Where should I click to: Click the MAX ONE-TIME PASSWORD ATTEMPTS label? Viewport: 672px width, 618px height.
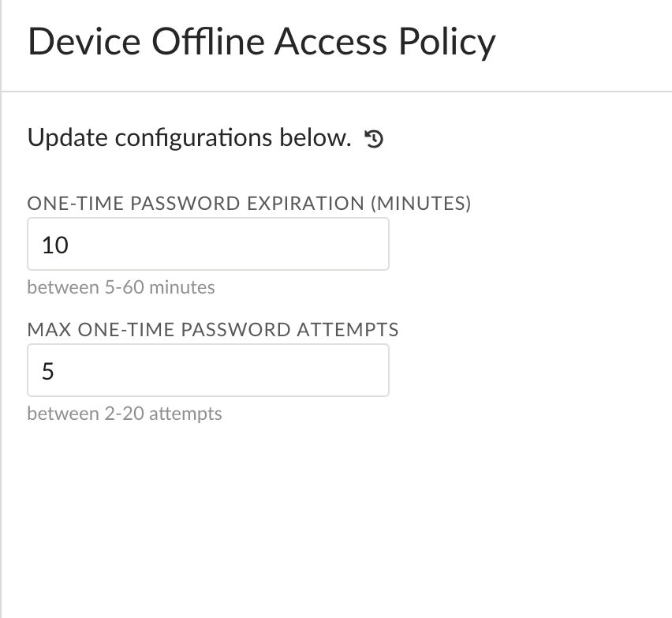point(212,329)
